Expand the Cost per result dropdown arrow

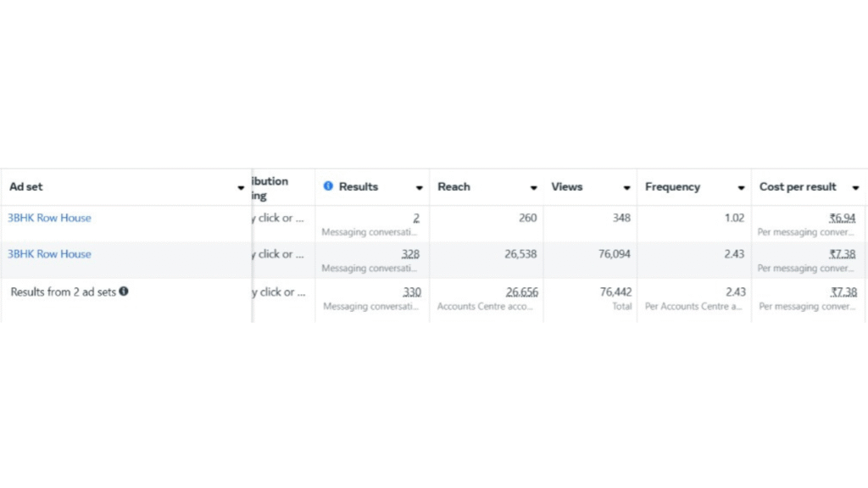(x=855, y=188)
